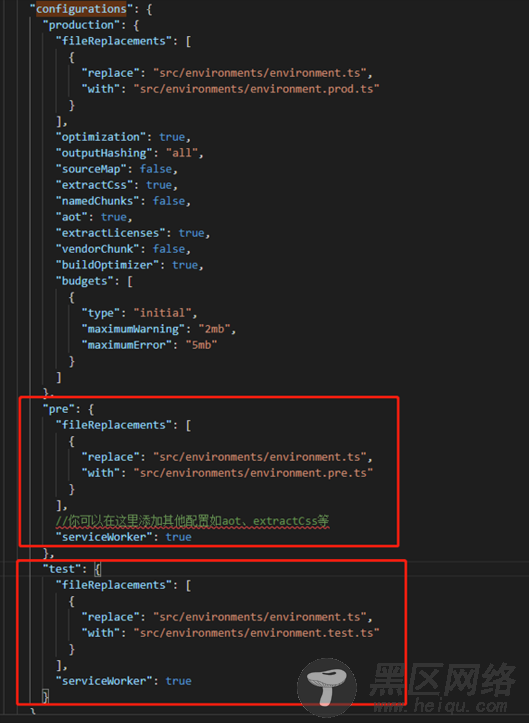Click the true value after "buildOptimizer"

tap(185, 265)
